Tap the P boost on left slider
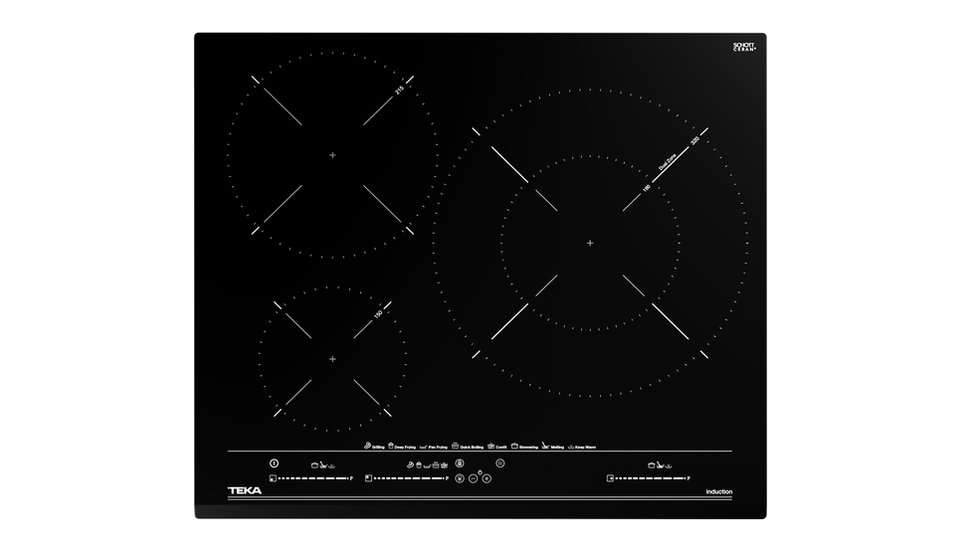 [351, 478]
